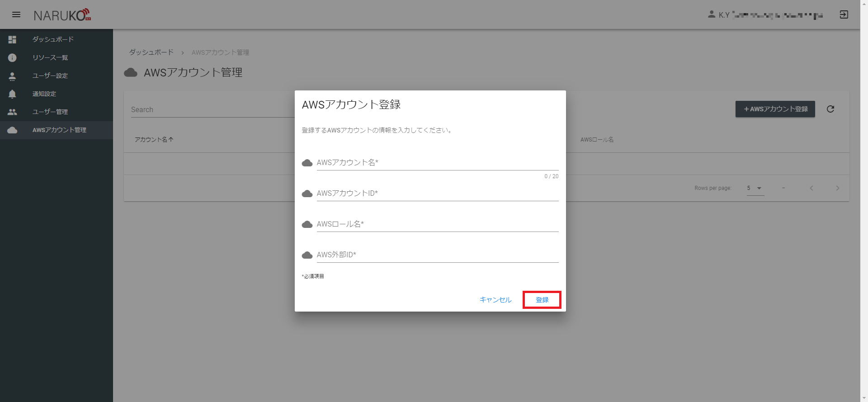
Task: Click the page scrollbar down arrow
Action: [864, 398]
